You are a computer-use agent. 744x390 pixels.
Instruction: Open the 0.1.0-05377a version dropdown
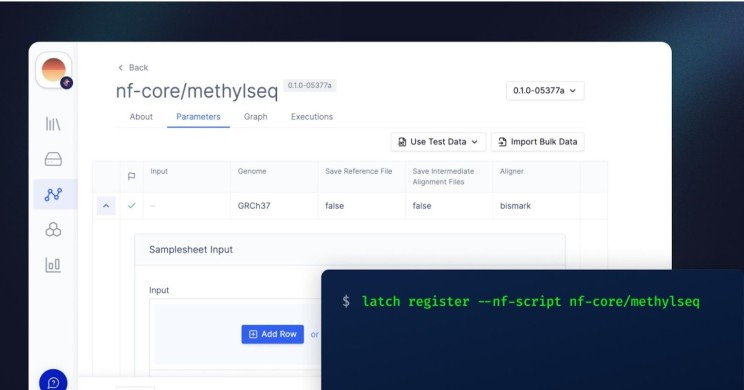point(545,91)
